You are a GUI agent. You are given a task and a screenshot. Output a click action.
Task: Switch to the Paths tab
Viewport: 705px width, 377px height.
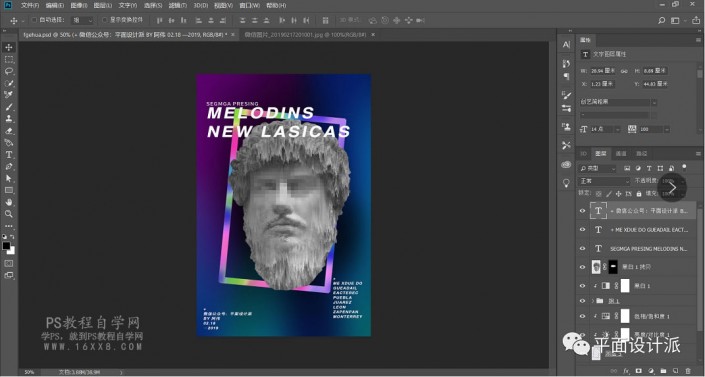click(x=642, y=153)
